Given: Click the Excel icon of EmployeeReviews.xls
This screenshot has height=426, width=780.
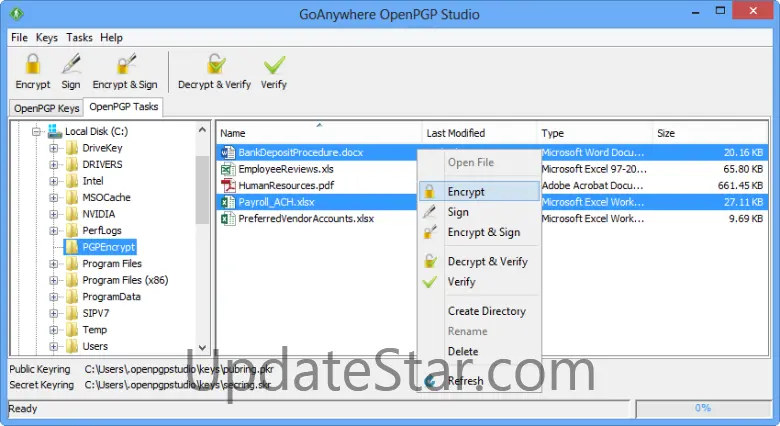Looking at the screenshot, I should 228,169.
